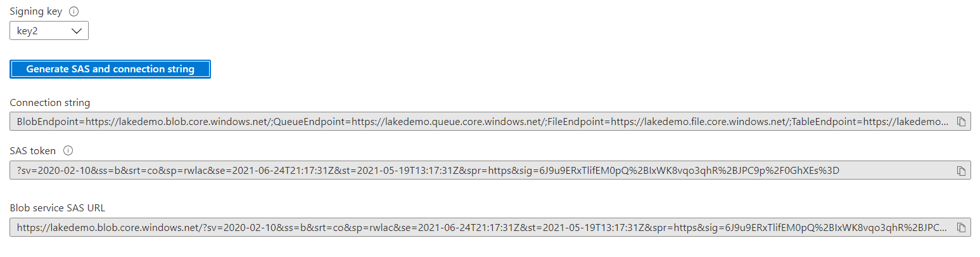Focus the SAS token text field
The height and width of the screenshot is (257, 980).
click(490, 170)
